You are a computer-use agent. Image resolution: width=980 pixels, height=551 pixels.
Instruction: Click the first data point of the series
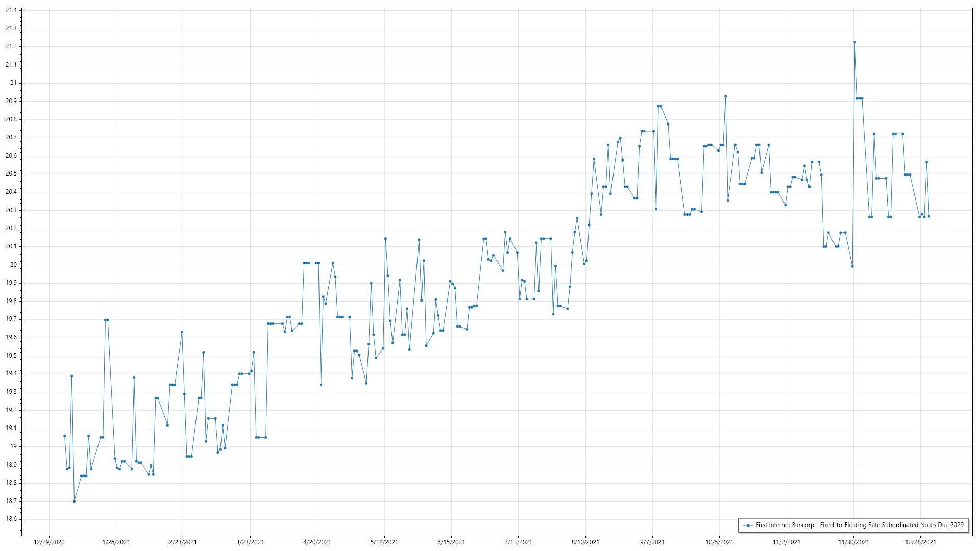pyautogui.click(x=64, y=436)
